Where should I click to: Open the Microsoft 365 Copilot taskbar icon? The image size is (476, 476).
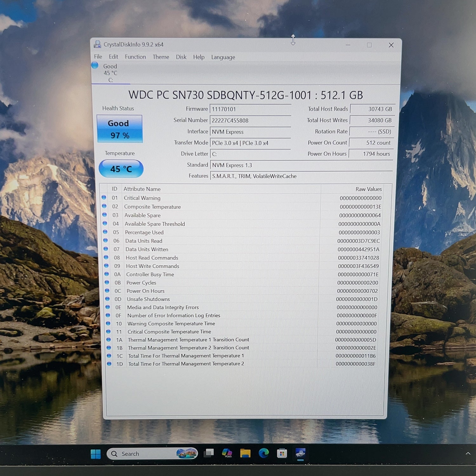[x=227, y=453]
